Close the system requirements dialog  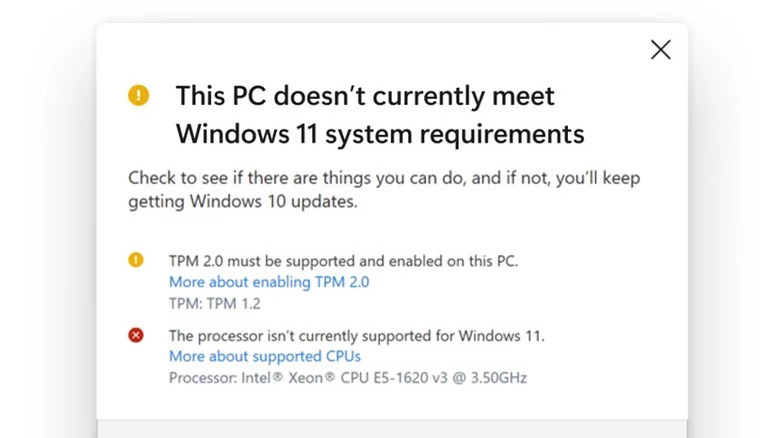[660, 50]
